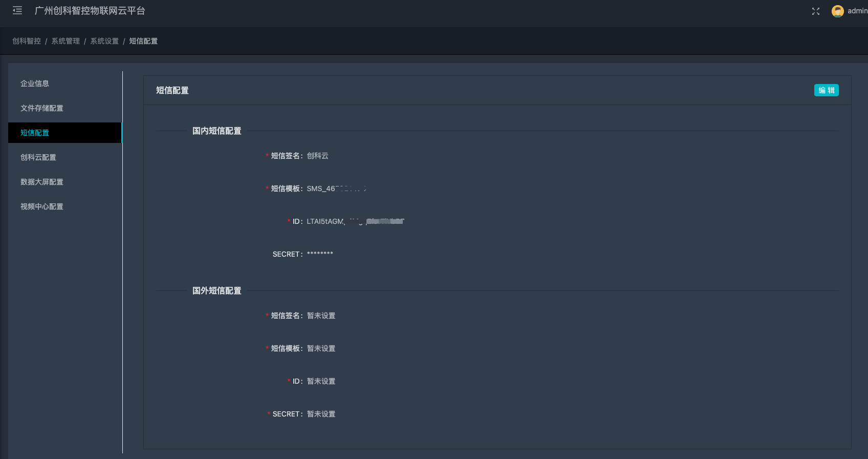Collapse the sidebar with the menu fold icon

(x=17, y=11)
